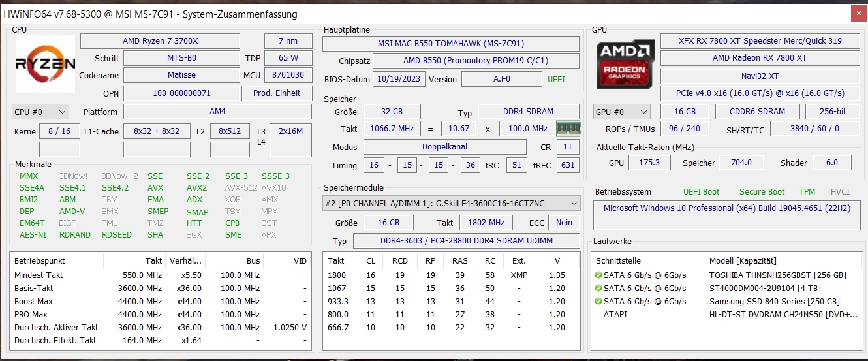Click the module size 16 GB field

(x=389, y=223)
